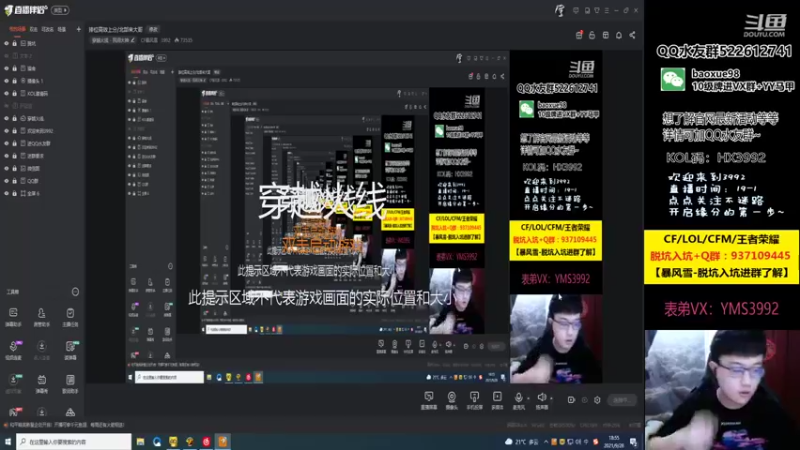Viewport: 800px width, 450px height.
Task: Open settings gear in bottom toolbar
Action: pos(597,400)
